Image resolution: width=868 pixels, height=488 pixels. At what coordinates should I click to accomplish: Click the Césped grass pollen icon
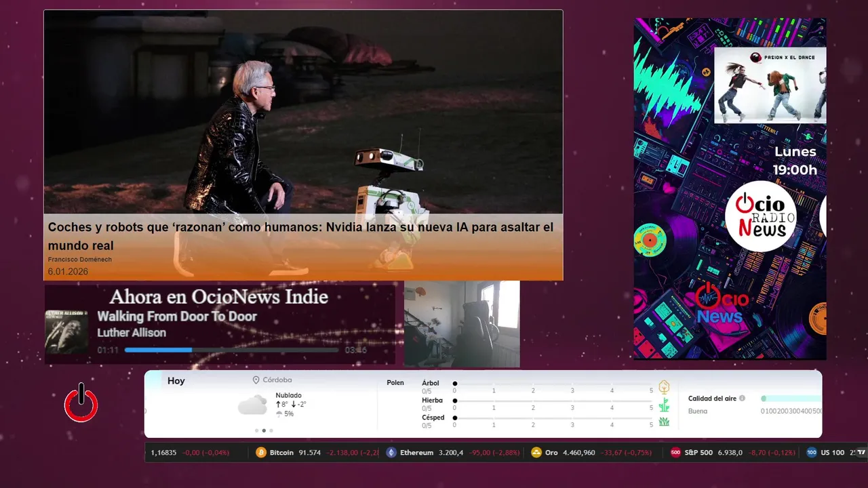coord(664,422)
